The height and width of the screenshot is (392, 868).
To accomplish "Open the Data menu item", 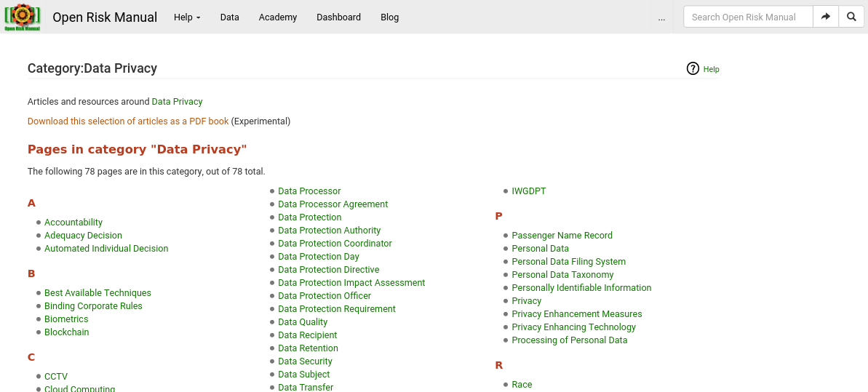I will [x=230, y=17].
